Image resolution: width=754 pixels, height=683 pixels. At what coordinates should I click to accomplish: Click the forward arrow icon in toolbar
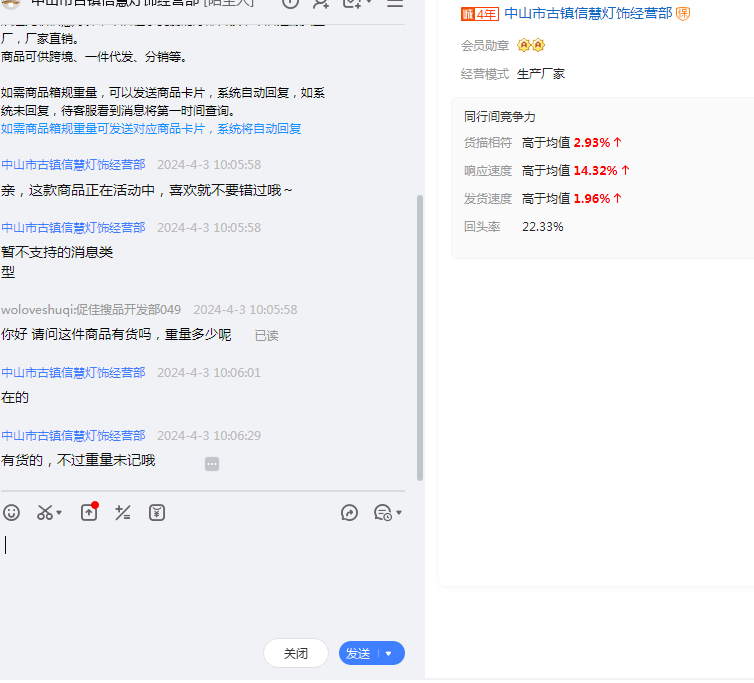click(349, 513)
